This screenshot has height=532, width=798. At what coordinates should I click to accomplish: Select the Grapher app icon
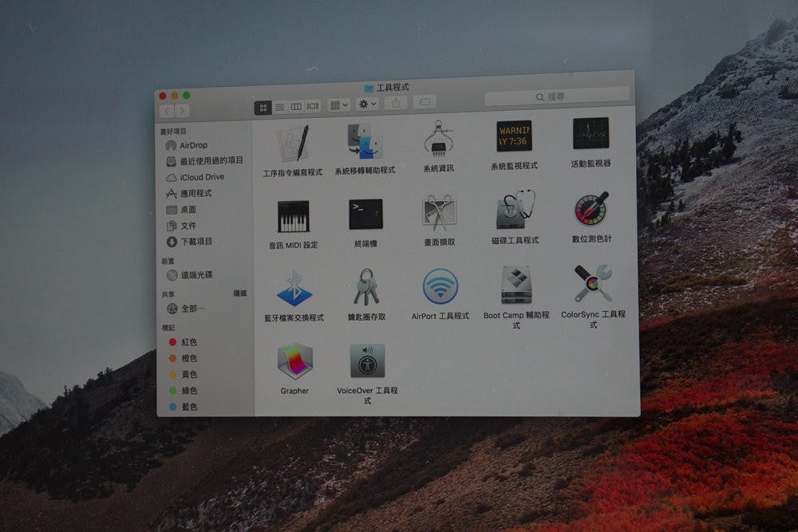click(x=294, y=361)
